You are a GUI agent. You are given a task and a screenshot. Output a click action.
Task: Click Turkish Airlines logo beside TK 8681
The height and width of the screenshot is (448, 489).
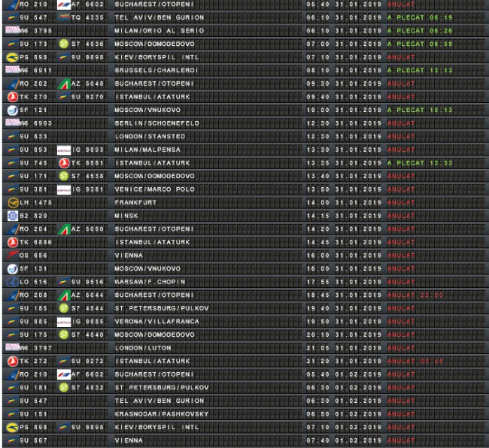[64, 163]
